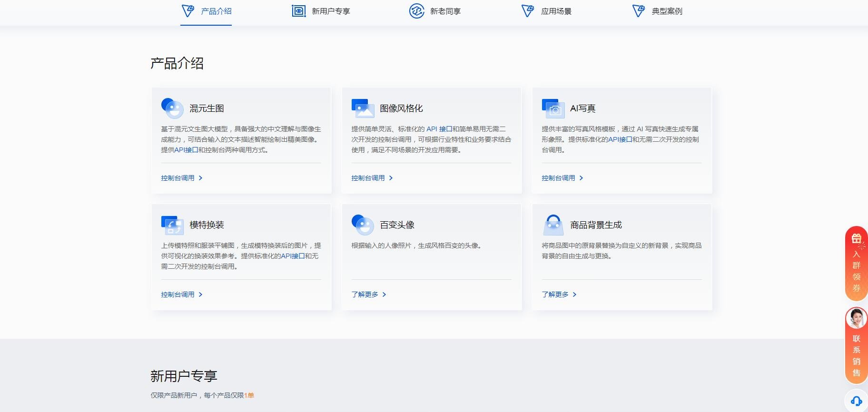Open the headset customer service icon
The width and height of the screenshot is (868, 412).
coord(856,401)
